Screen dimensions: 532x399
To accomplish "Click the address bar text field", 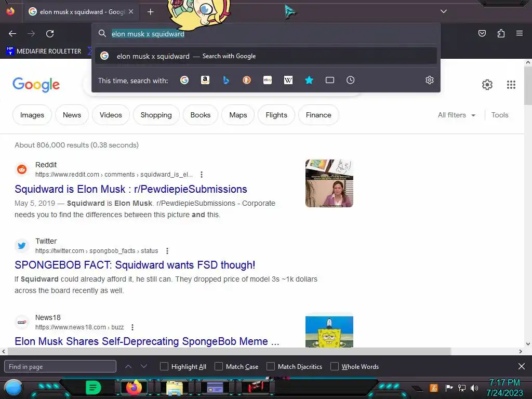I will [266, 34].
